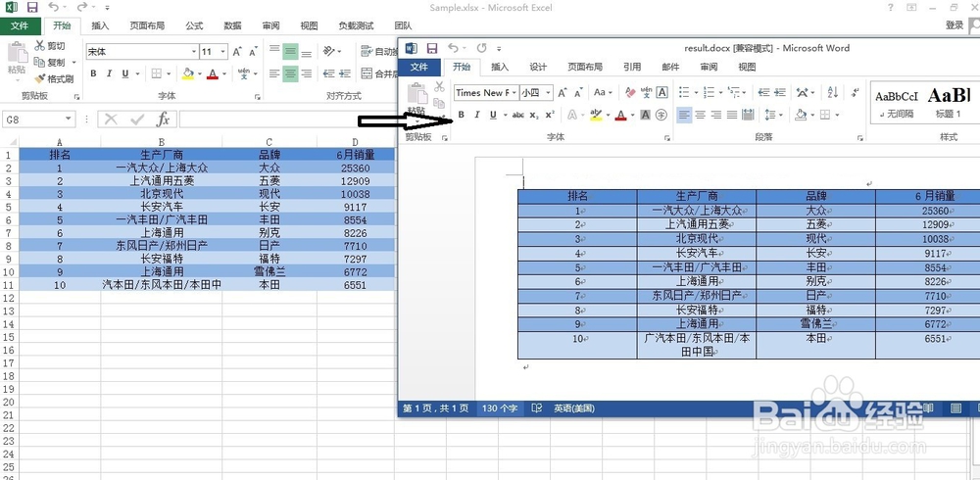
Task: Click Word's multilevel list icon
Action: coord(734,92)
